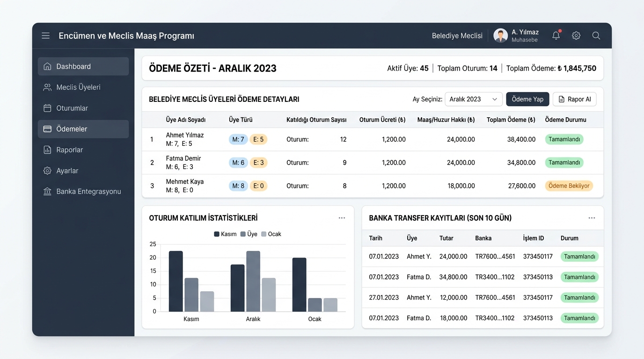The image size is (644, 359).
Task: Click the Raporlar chart icon in sidebar
Action: (47, 150)
